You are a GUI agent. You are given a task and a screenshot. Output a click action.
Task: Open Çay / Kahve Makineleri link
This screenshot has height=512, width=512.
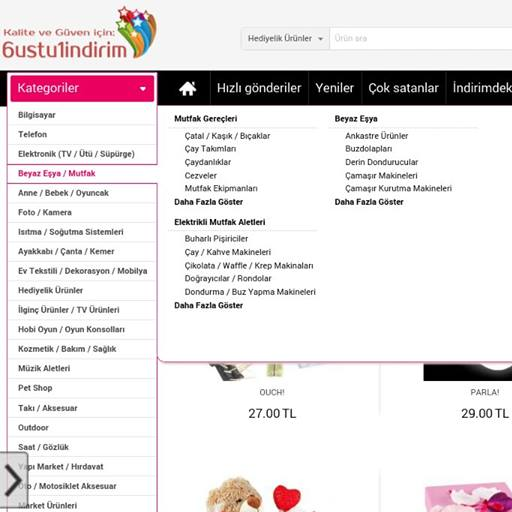pyautogui.click(x=228, y=252)
